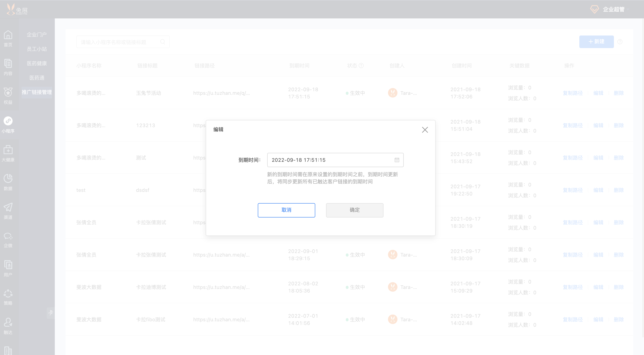Click 复制路径 for 卡拉迪博测试 row
This screenshot has height=355, width=644.
click(573, 287)
